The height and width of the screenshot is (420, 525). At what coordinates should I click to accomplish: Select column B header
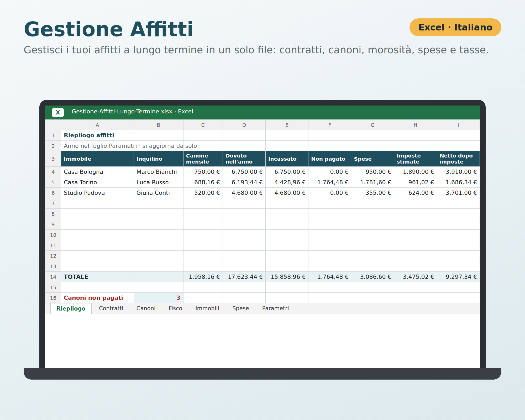[x=159, y=125]
